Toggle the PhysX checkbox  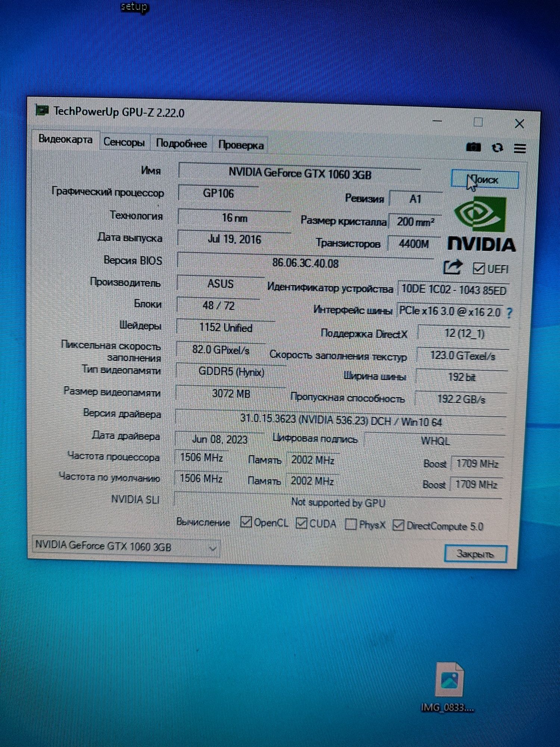(x=351, y=524)
